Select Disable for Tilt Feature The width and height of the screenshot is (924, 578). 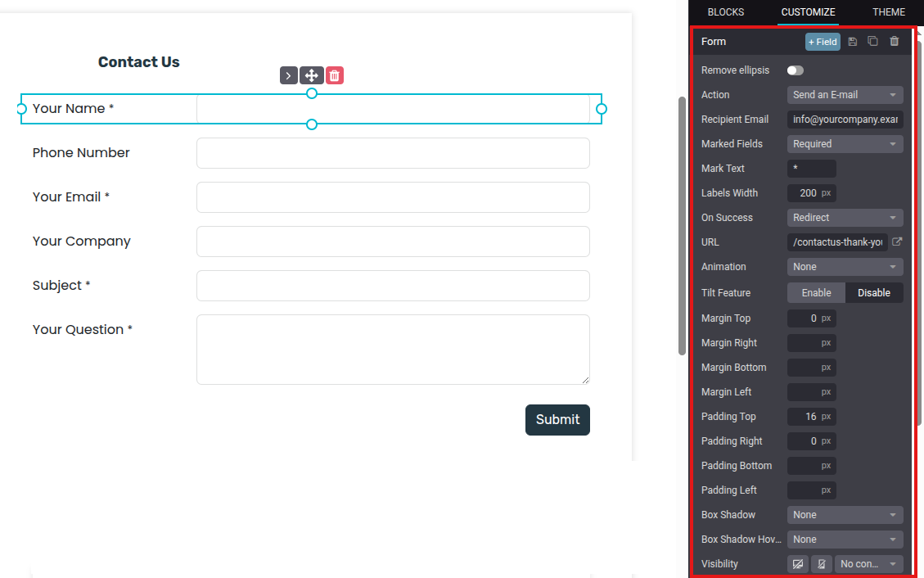pos(873,293)
